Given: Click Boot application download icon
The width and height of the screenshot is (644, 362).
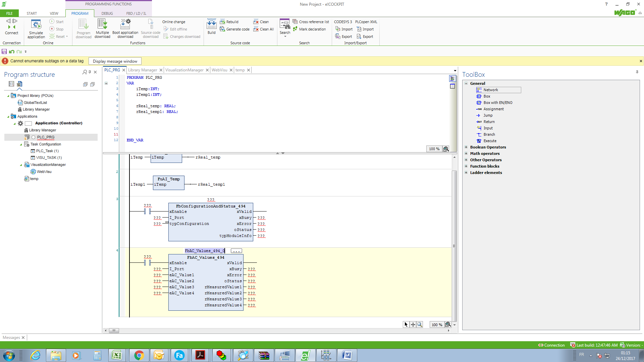Looking at the screenshot, I should tap(125, 24).
